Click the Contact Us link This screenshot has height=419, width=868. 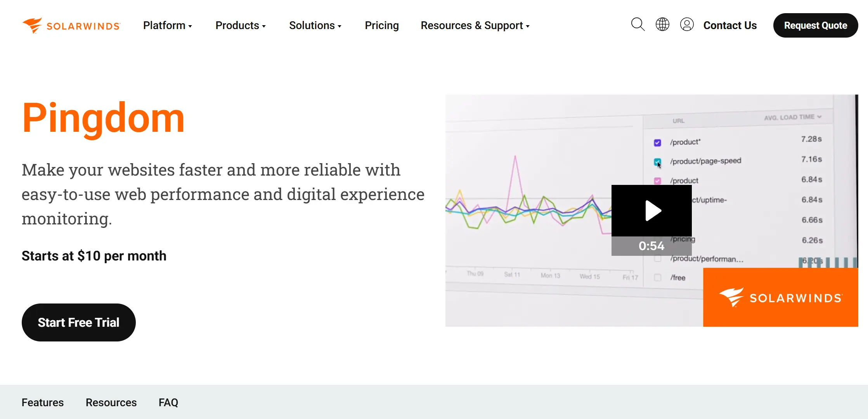point(730,26)
